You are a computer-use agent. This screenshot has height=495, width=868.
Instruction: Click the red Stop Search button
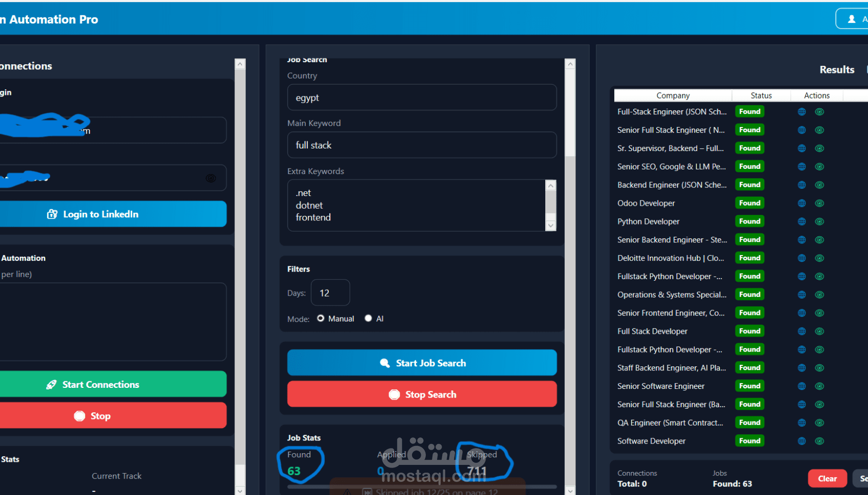[x=422, y=394]
